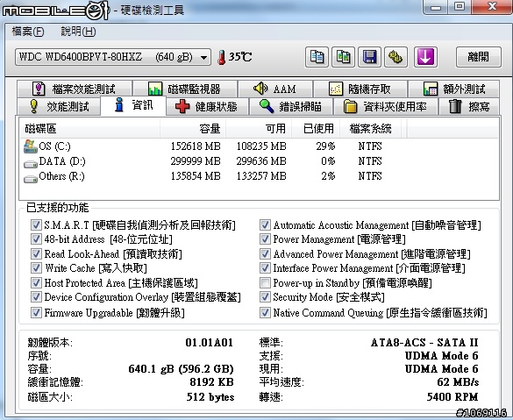513x420 pixels.
Task: Click rotation speed 5400 RPM
Action: (x=452, y=397)
